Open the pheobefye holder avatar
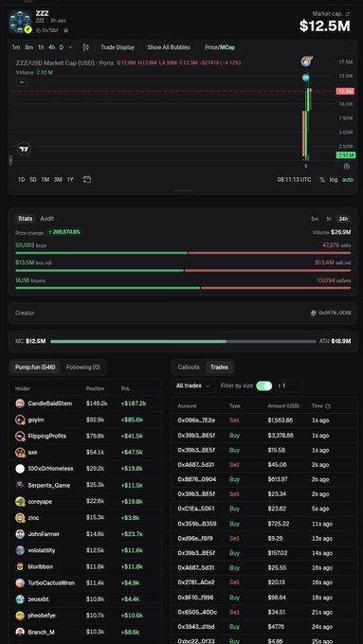The height and width of the screenshot is (644, 363). pyautogui.click(x=20, y=616)
